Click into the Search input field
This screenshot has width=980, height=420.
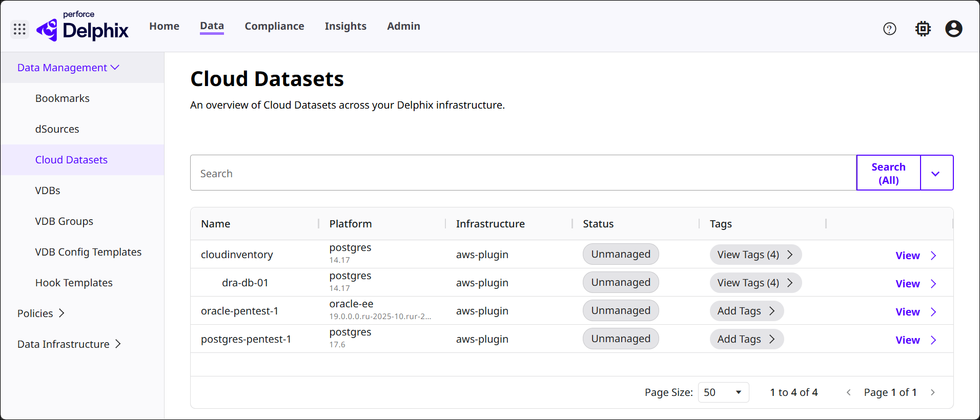(x=523, y=174)
